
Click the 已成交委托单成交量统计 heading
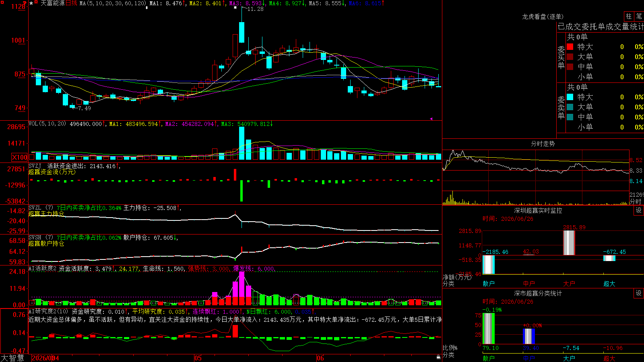tap(601, 27)
